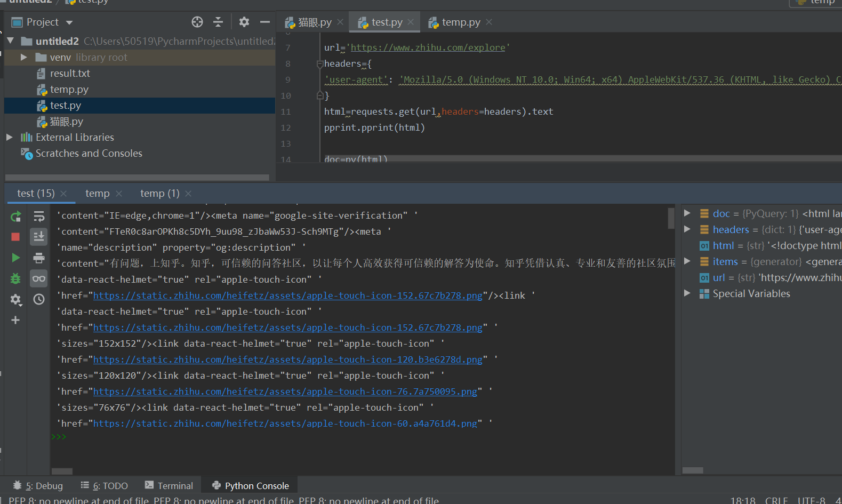Open the Python Console tool window

[x=250, y=486]
